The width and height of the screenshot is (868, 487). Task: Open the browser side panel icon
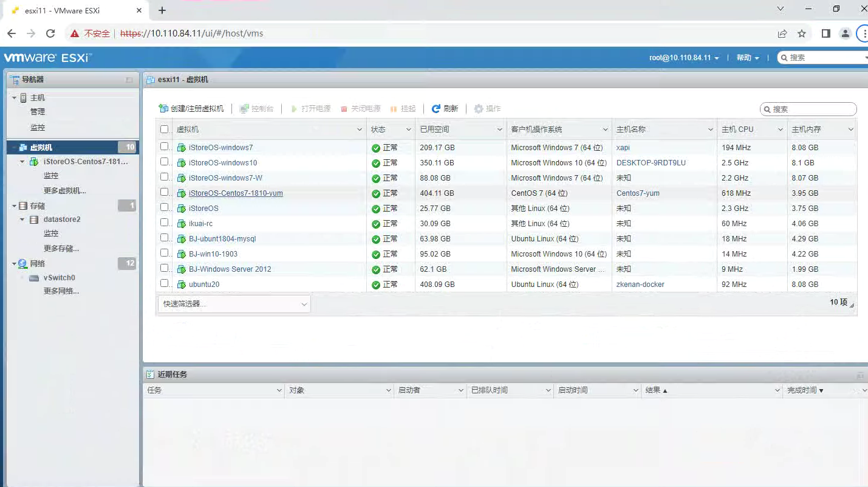[x=825, y=33]
